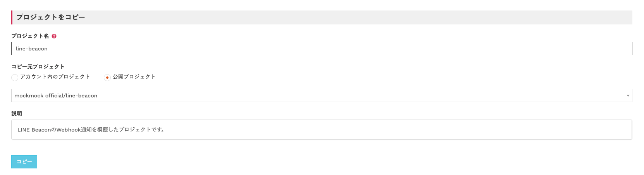The image size is (644, 175).
Task: Click the 説明 label
Action: [x=17, y=114]
